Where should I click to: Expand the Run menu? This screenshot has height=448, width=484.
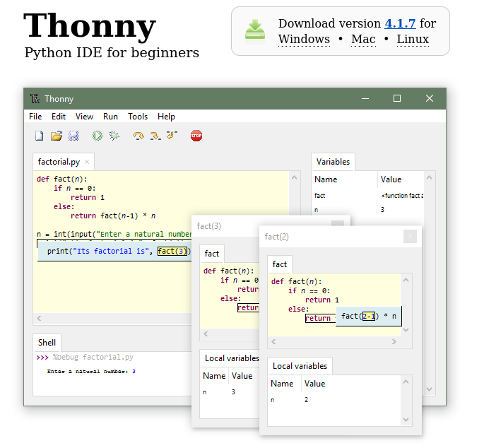tap(110, 117)
